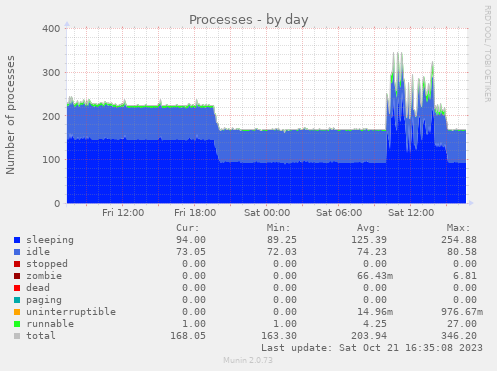Click the 400 y-axis label

[51, 29]
